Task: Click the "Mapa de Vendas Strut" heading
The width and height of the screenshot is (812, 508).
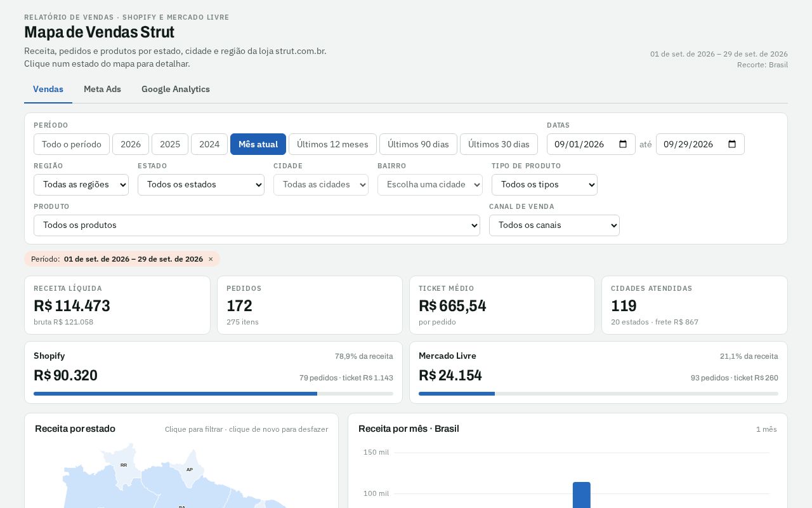Action: coord(99,32)
